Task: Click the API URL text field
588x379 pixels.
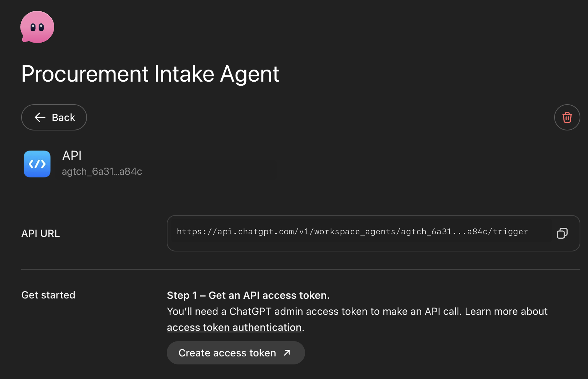Action: point(373,233)
